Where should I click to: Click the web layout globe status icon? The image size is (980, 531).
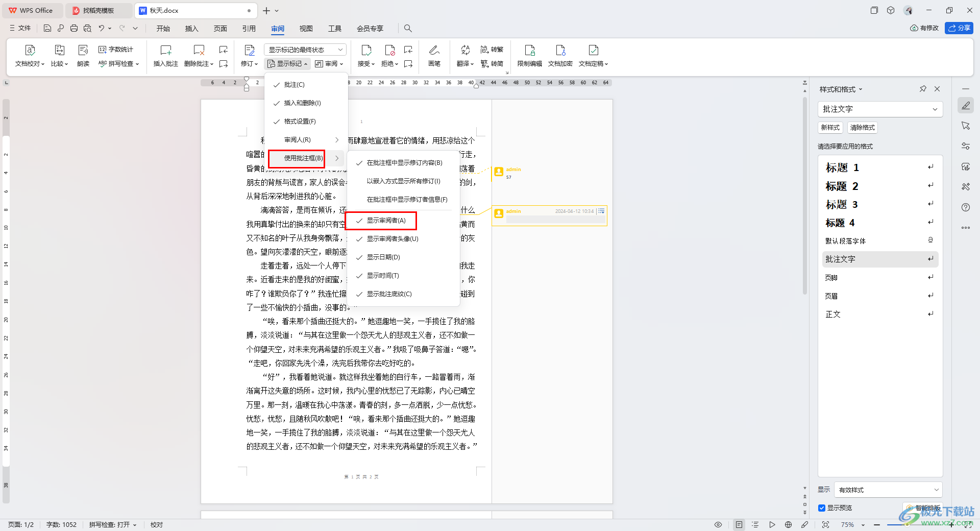pyautogui.click(x=788, y=524)
